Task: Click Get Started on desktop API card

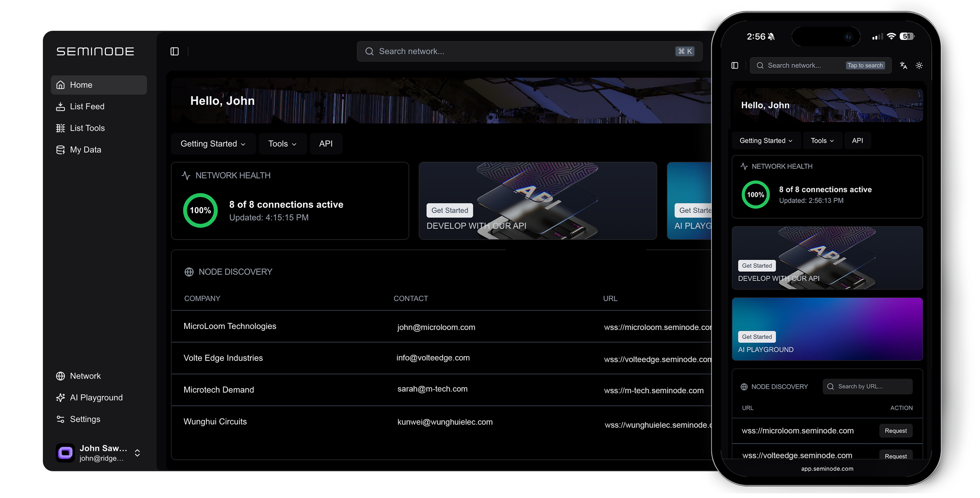Action: 450,210
